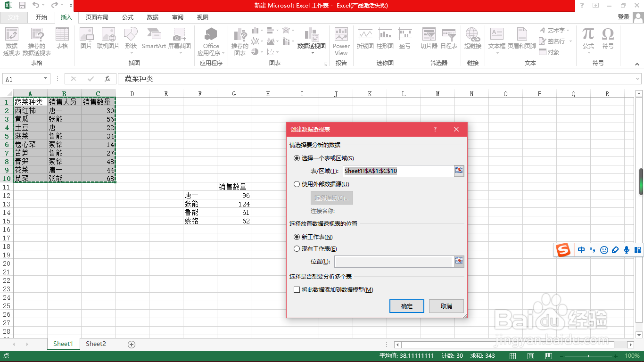Image resolution: width=644 pixels, height=362 pixels.
Task: Check 将此数据添加到数据模型 checkbox
Action: pos(297,290)
